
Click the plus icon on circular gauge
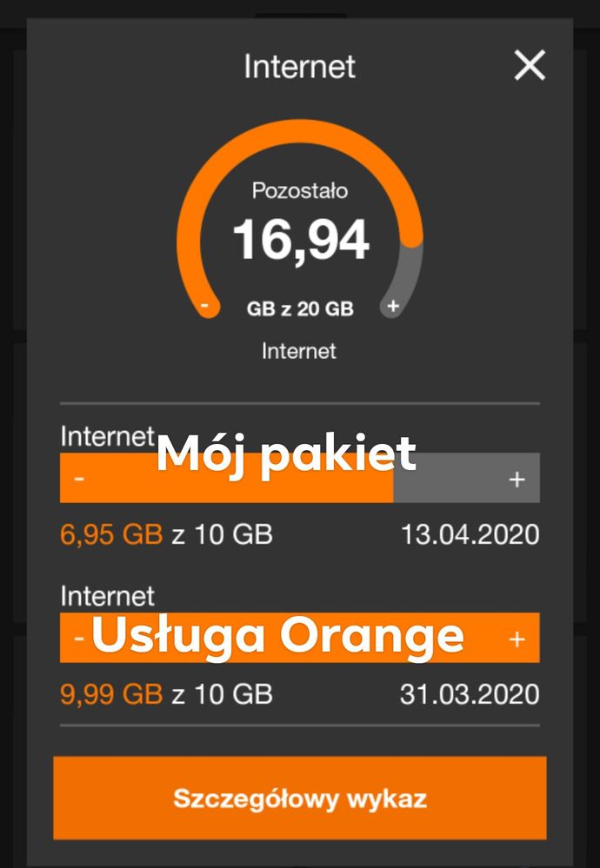coord(392,306)
